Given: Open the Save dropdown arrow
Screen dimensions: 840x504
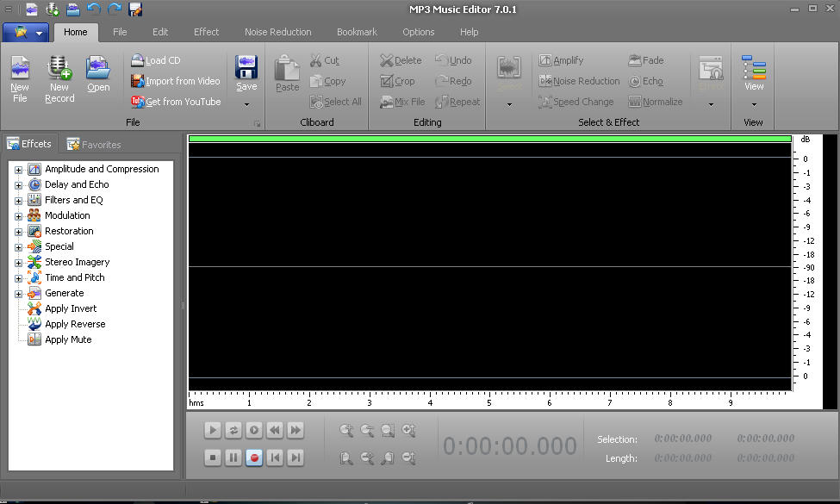Looking at the screenshot, I should 247,104.
